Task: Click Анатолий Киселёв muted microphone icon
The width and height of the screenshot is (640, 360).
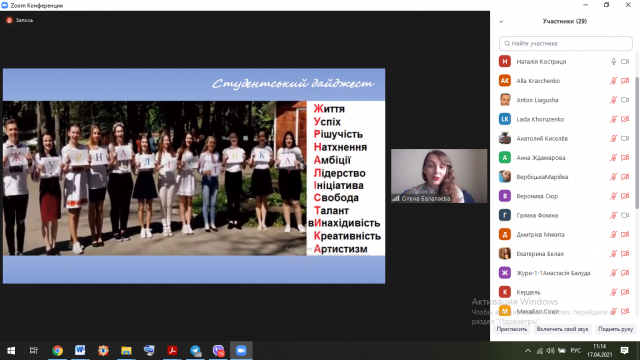Action: 613,138
